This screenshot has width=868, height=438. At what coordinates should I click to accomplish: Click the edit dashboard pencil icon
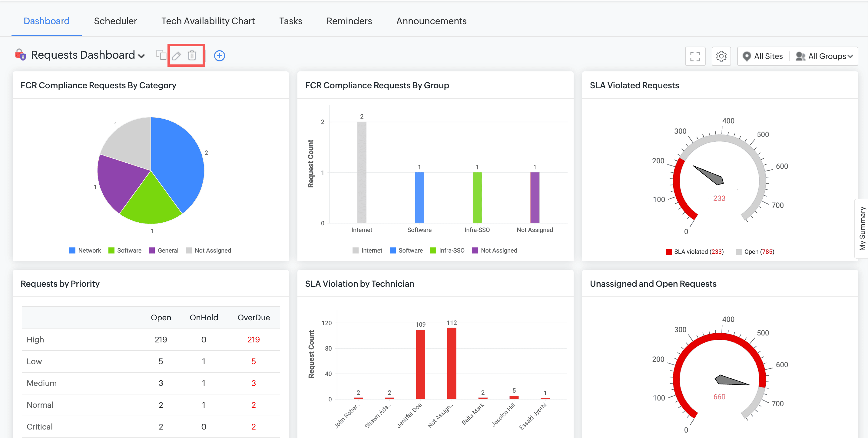(x=177, y=56)
